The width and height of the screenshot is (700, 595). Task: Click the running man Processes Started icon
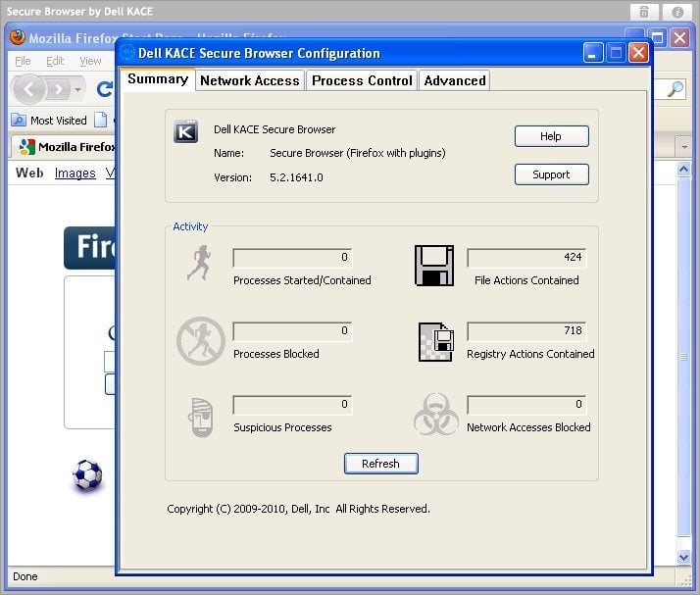199,264
